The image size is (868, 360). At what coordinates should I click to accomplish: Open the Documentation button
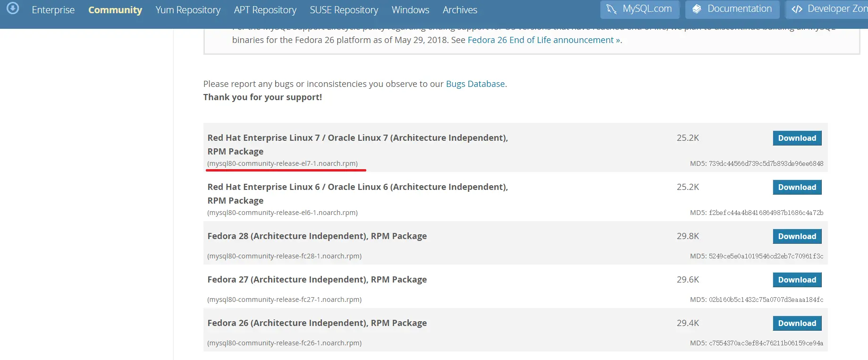point(732,9)
